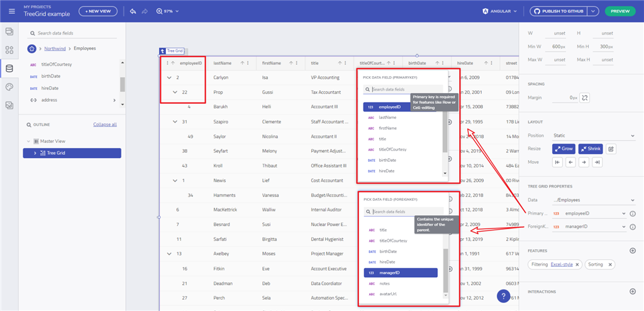Open the hamburger main menu
The height and width of the screenshot is (311, 644).
point(11,11)
